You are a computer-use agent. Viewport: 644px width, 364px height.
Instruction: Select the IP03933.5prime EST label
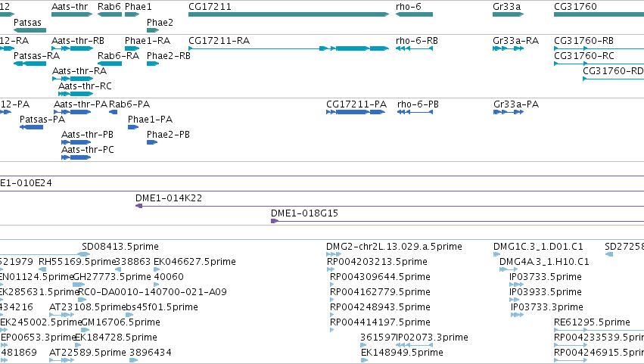coord(546,292)
